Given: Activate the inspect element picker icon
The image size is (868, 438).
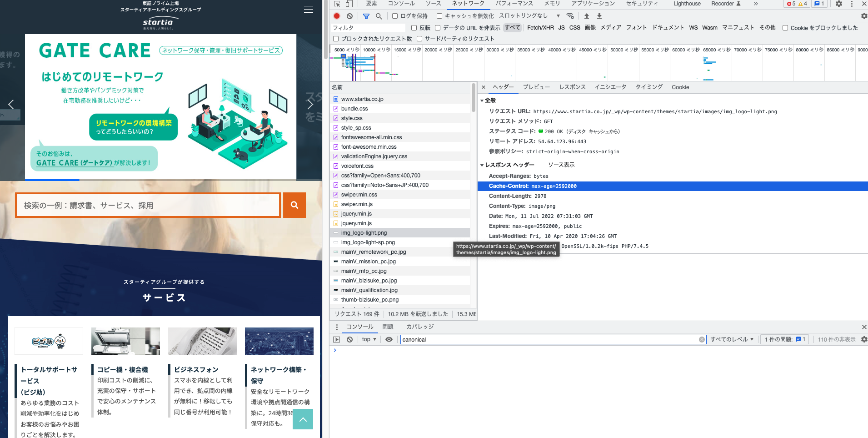Looking at the screenshot, I should [337, 4].
